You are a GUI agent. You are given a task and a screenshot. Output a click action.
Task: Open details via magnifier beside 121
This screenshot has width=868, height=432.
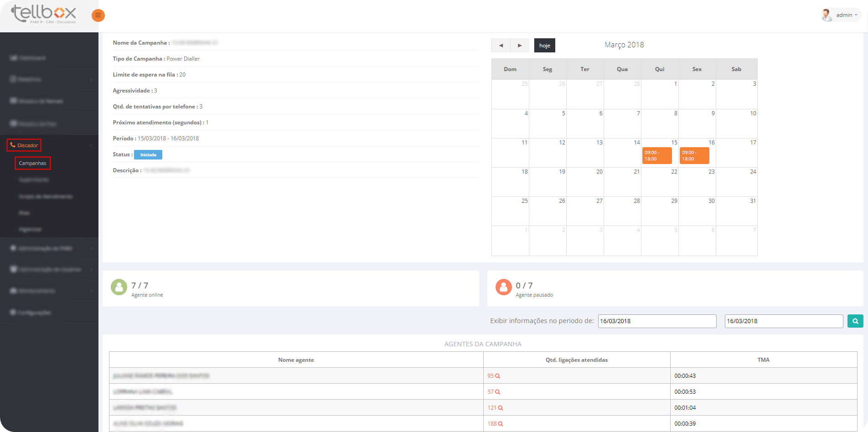click(x=501, y=408)
